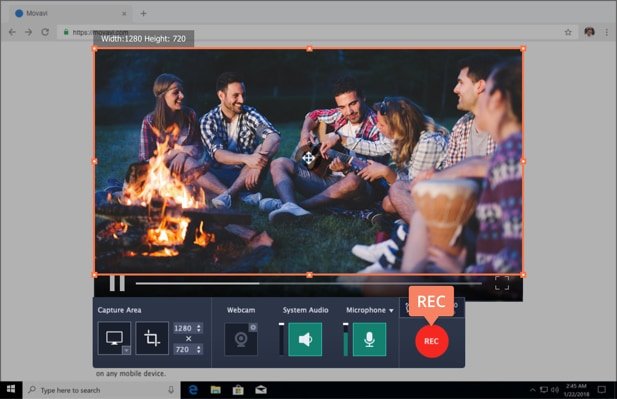617x399 pixels.
Task: Open a new browser tab
Action: pyautogui.click(x=143, y=13)
